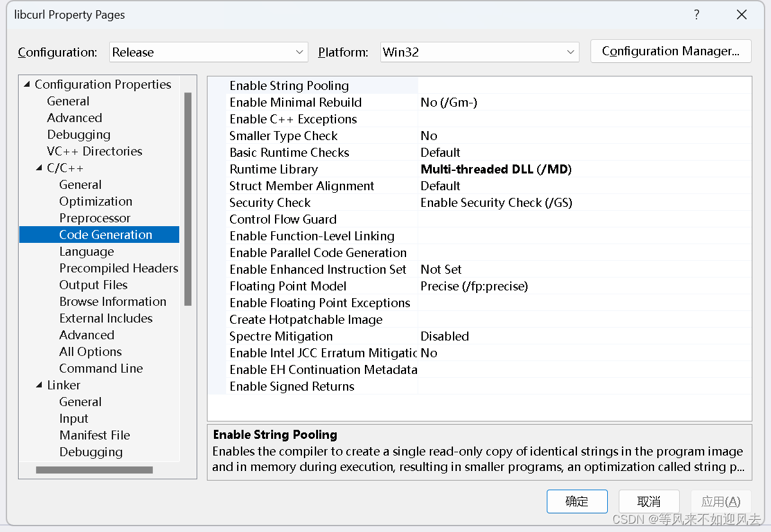Click the 应用(A) Apply button

pyautogui.click(x=721, y=501)
